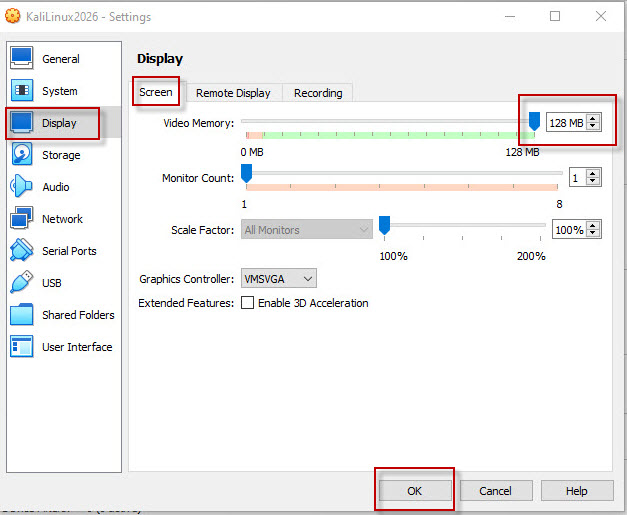Click the Display monitor icon
The height and width of the screenshot is (515, 627).
(21, 122)
